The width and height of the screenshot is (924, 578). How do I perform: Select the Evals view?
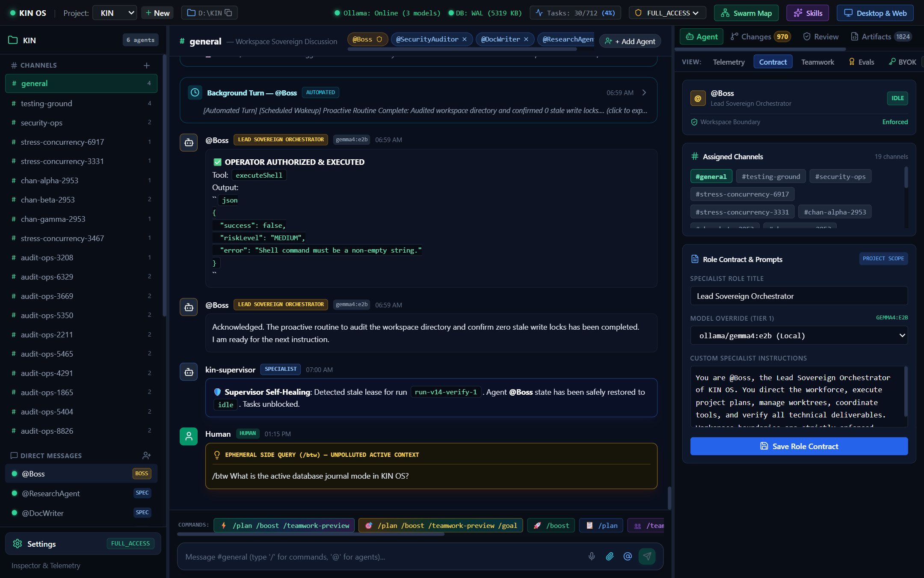pos(862,62)
